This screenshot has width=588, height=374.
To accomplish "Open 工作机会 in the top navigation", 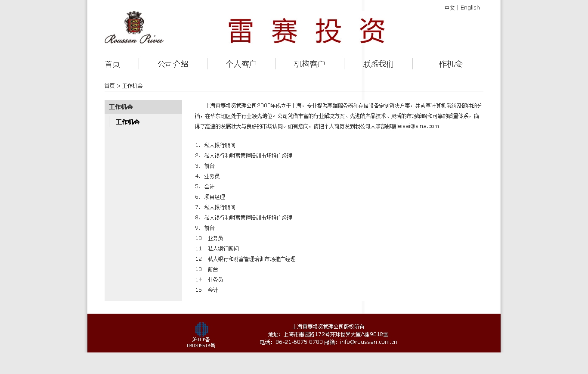I will tap(447, 64).
